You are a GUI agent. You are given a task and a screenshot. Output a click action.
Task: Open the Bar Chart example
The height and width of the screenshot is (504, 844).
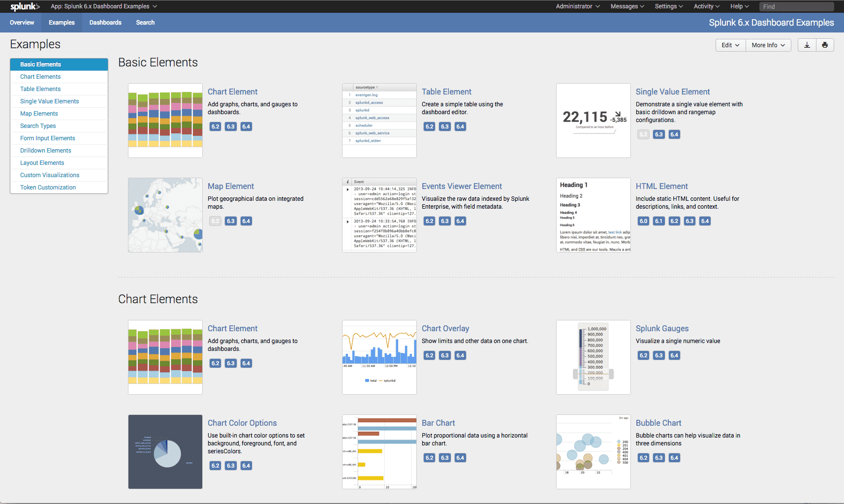(438, 423)
